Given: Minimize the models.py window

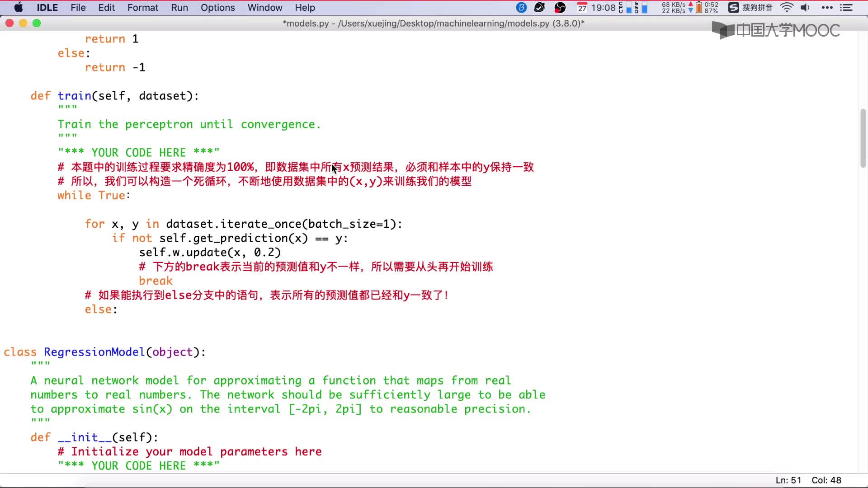Looking at the screenshot, I should coord(23,23).
